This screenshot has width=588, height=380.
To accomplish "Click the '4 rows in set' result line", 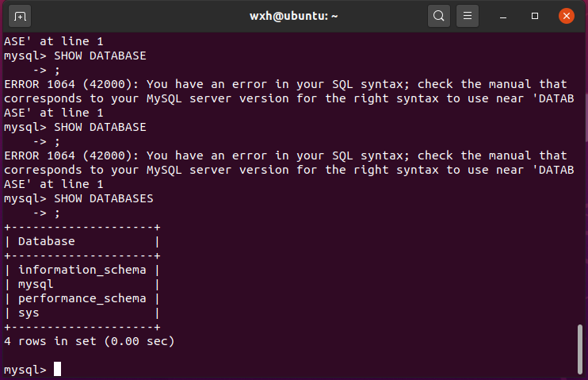I will point(89,341).
